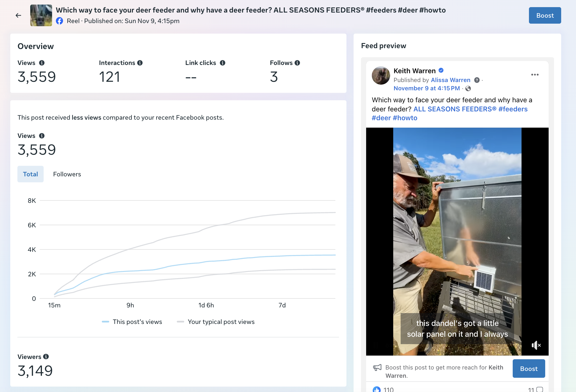Click the Views info icon in Overview
The image size is (576, 392).
[42, 63]
